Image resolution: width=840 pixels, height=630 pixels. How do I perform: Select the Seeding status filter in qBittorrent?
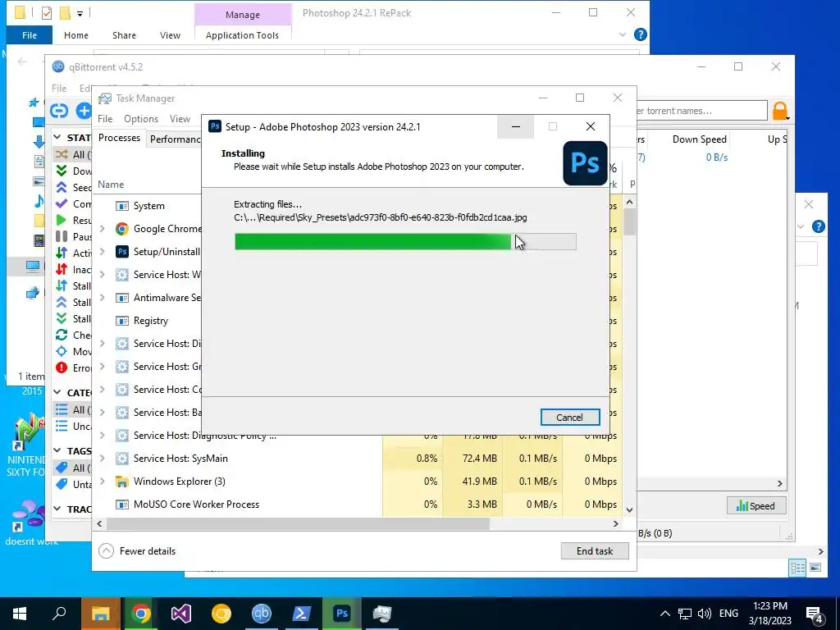(74, 188)
